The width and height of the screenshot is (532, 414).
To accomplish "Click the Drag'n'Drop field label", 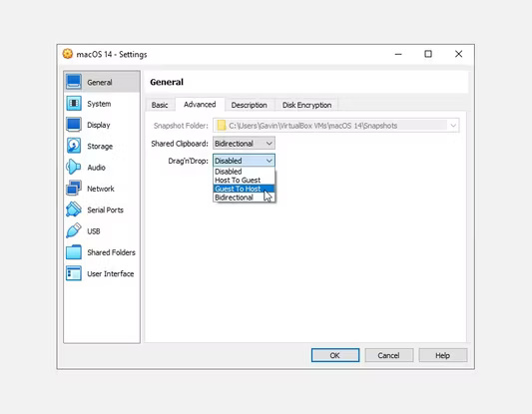I will coord(188,161).
